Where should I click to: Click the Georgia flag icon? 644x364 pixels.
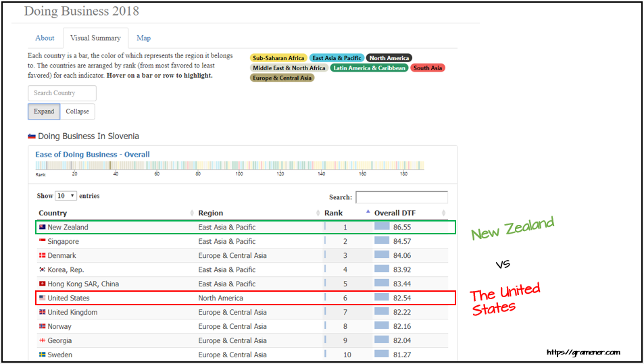coord(43,340)
